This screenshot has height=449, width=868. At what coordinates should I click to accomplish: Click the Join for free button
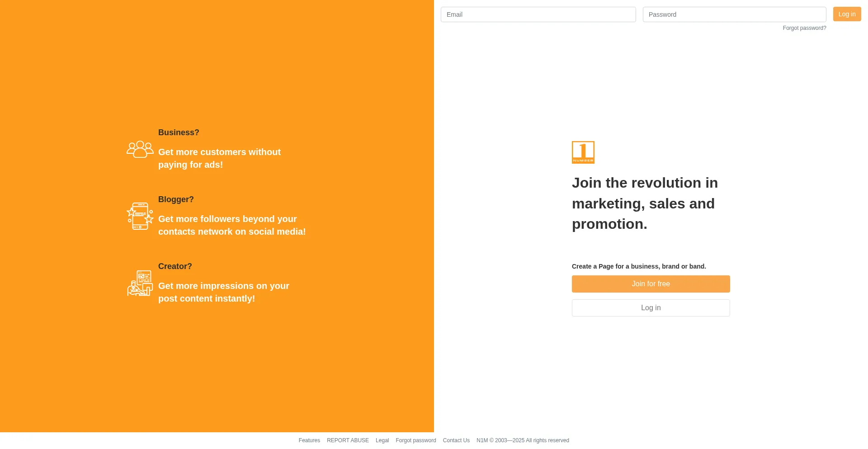[651, 284]
